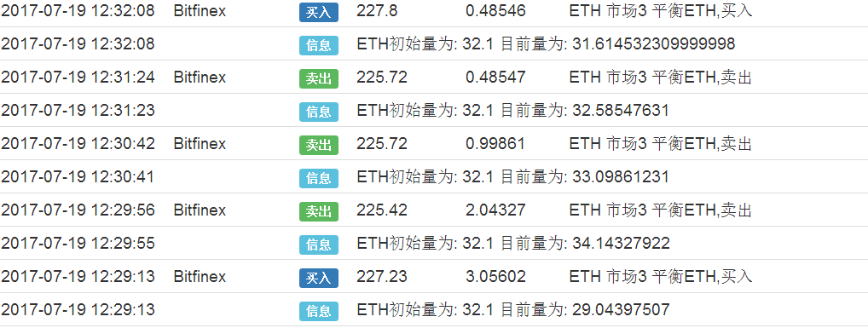
Task: Click 平衡ETH,卖出 note at 12:31:24
Action: coord(661,78)
